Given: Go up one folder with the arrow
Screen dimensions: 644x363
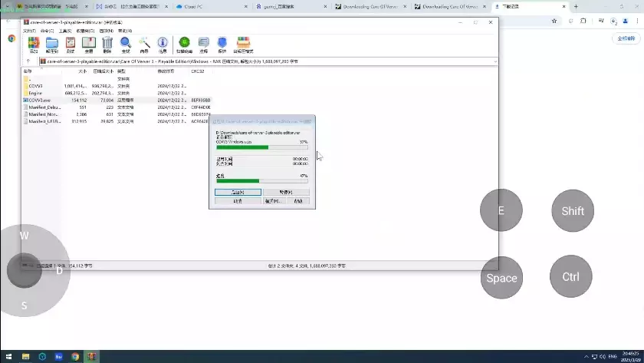Looking at the screenshot, I should coord(28,61).
